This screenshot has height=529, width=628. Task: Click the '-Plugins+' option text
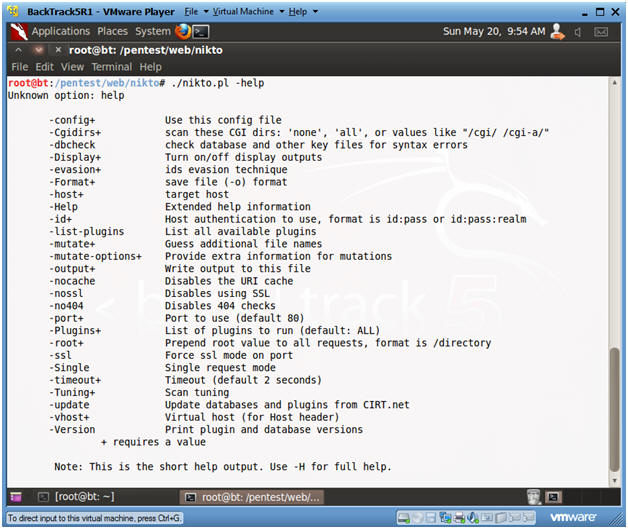(75, 331)
